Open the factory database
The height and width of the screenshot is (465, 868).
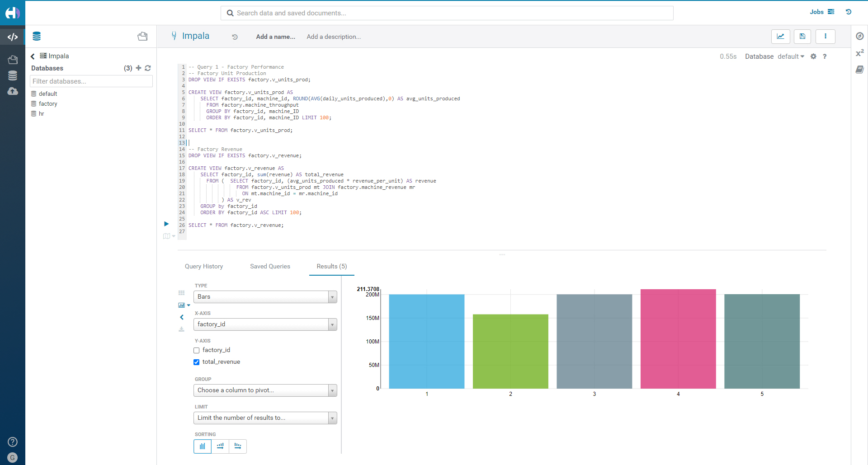click(x=48, y=103)
